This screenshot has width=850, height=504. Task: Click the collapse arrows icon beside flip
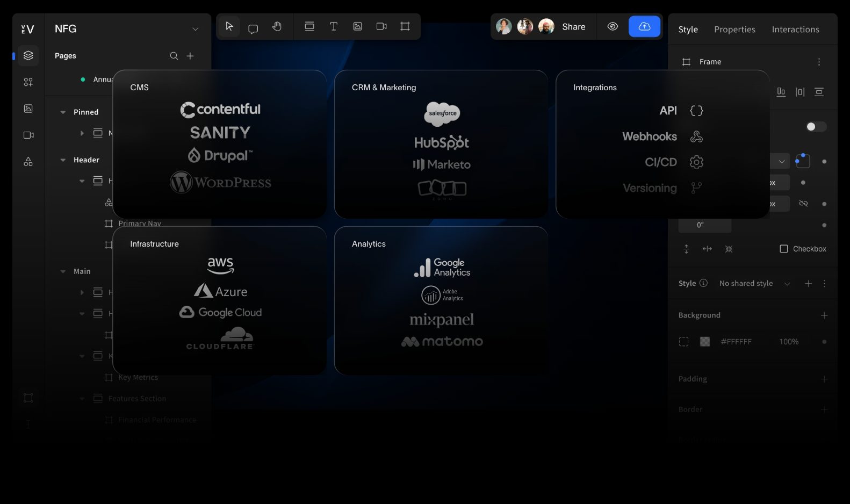729,249
